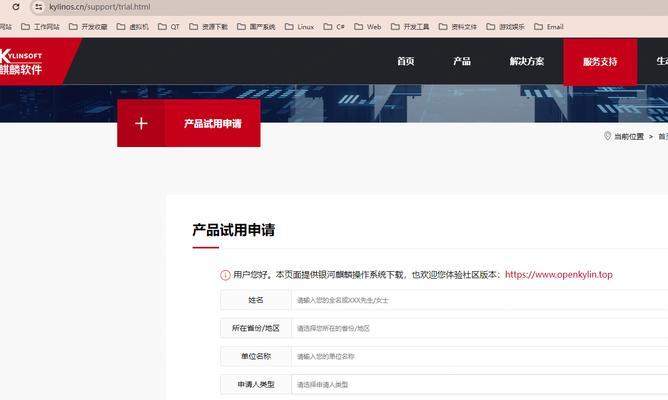Click the kylinos.cn address bar URL
This screenshot has height=400, width=668.
[100, 7]
